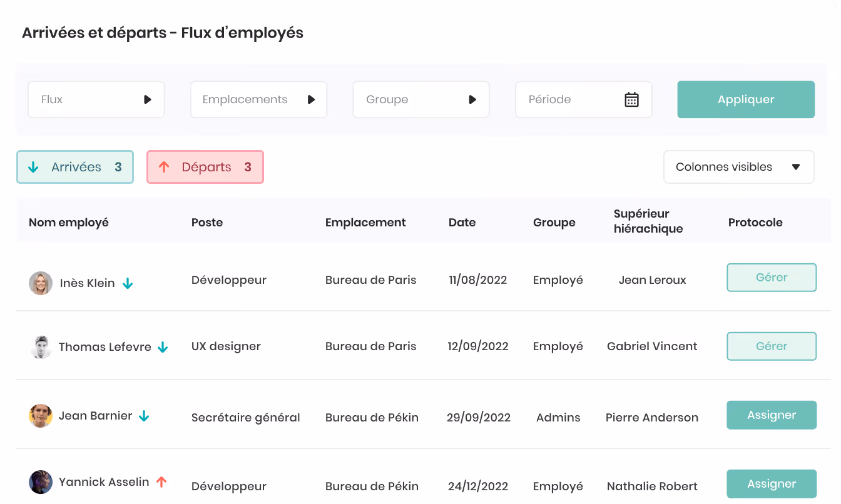
Task: Click supervisor Jean Leroux
Action: (x=653, y=280)
